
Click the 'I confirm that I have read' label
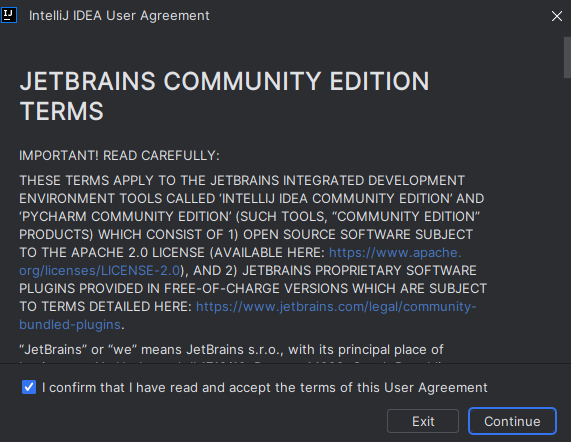pyautogui.click(x=264, y=387)
